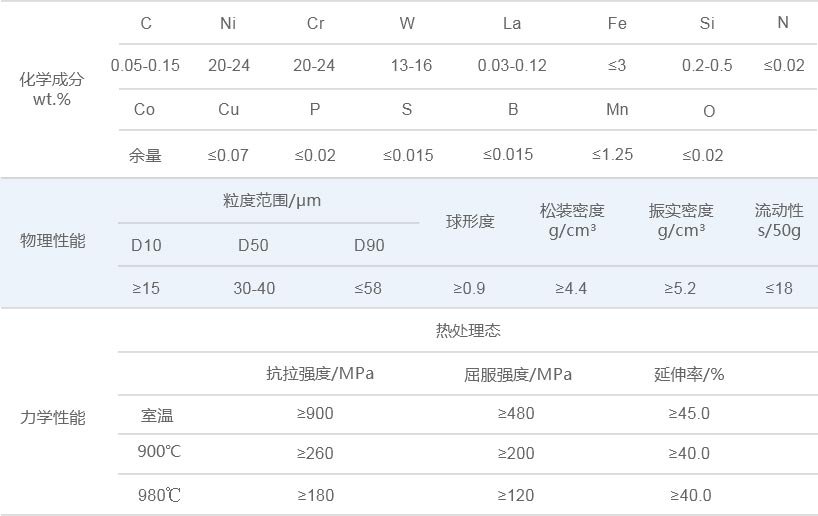Select the 物理性能 row label
Viewport: 818px width, 516px height.
[x=53, y=241]
